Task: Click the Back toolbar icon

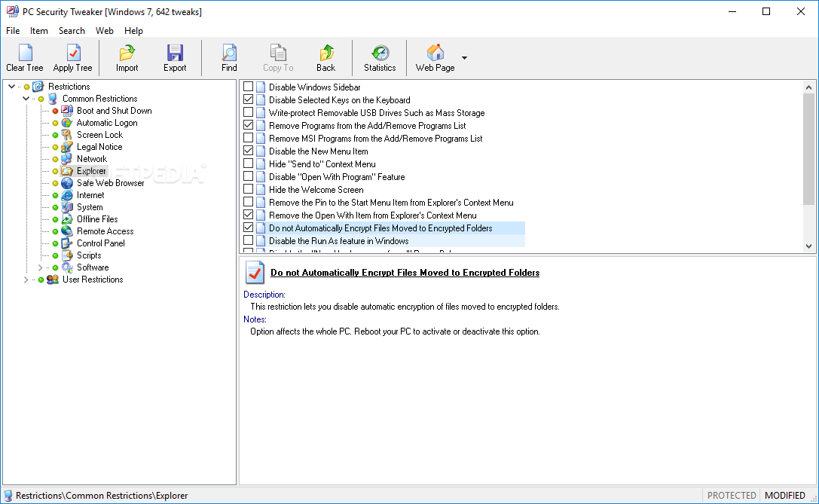Action: click(x=326, y=53)
